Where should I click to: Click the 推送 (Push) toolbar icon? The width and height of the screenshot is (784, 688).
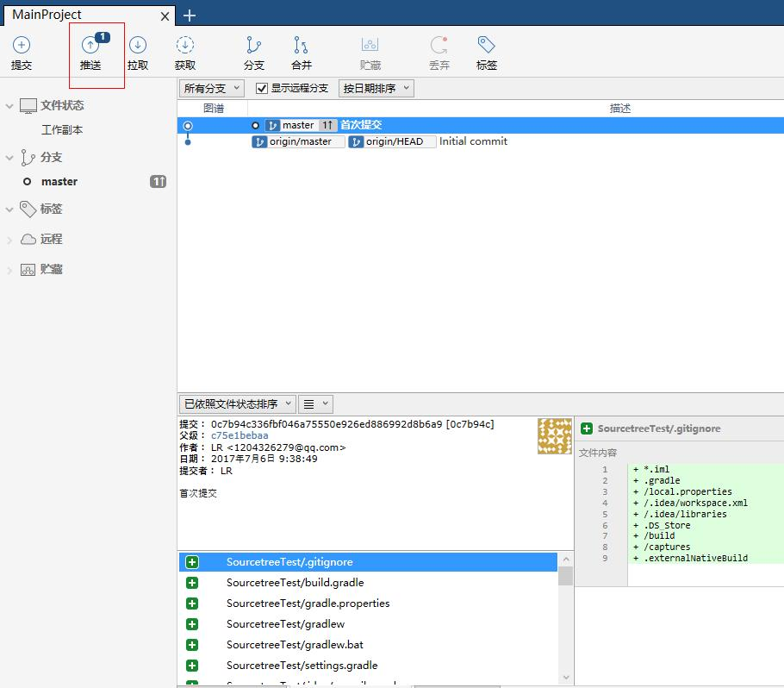[90, 45]
